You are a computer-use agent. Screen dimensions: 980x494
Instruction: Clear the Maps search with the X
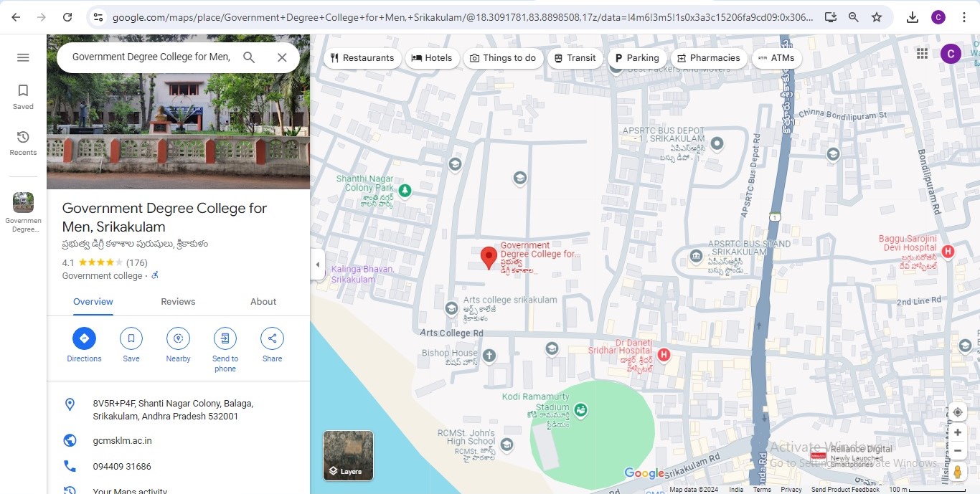pos(282,57)
